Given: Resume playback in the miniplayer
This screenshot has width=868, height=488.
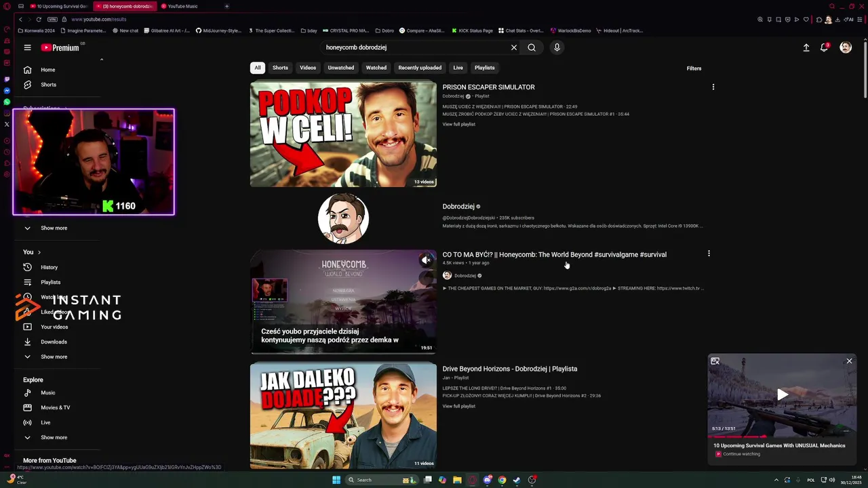Looking at the screenshot, I should (783, 394).
